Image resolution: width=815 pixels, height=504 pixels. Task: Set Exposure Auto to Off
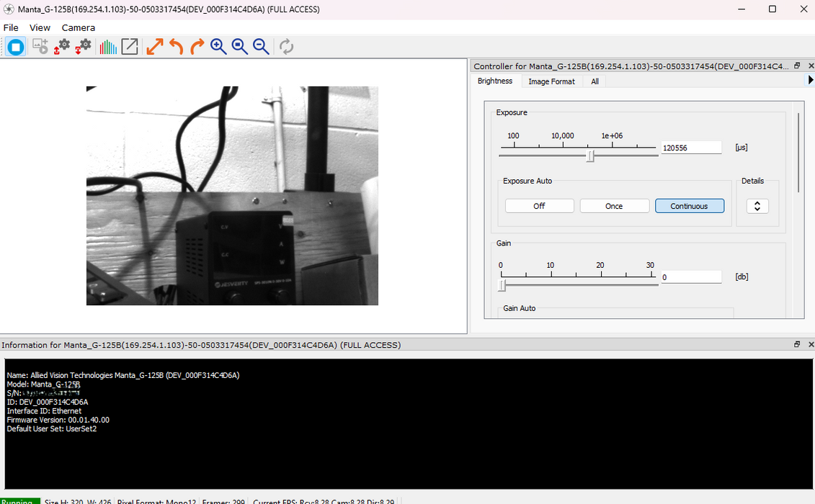tap(539, 206)
